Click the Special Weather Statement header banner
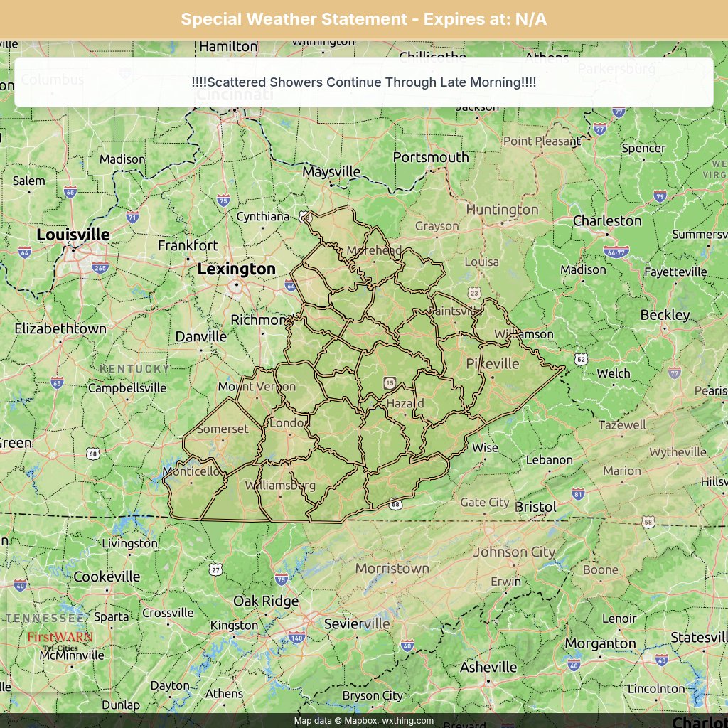The height and width of the screenshot is (728, 728). coord(364,19)
